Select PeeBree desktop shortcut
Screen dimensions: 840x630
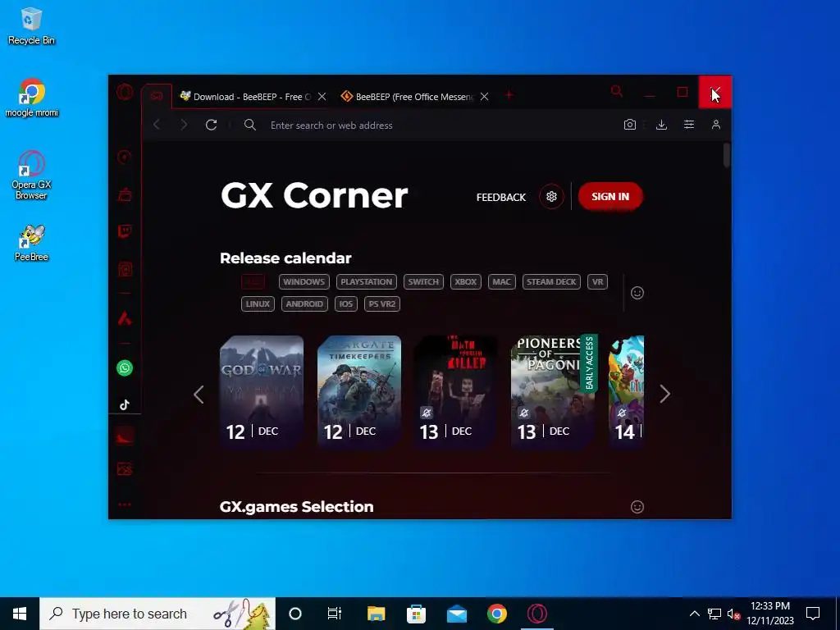[x=32, y=243]
